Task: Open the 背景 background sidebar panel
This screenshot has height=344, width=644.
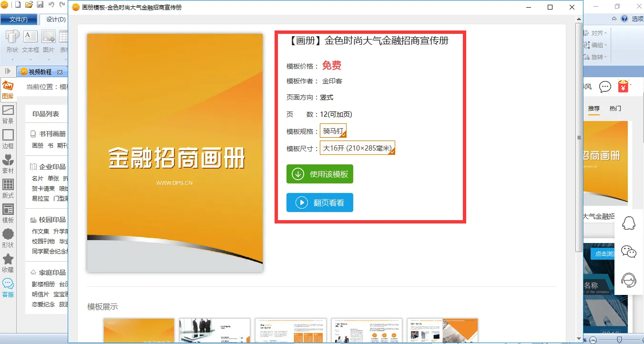Action: tap(8, 115)
